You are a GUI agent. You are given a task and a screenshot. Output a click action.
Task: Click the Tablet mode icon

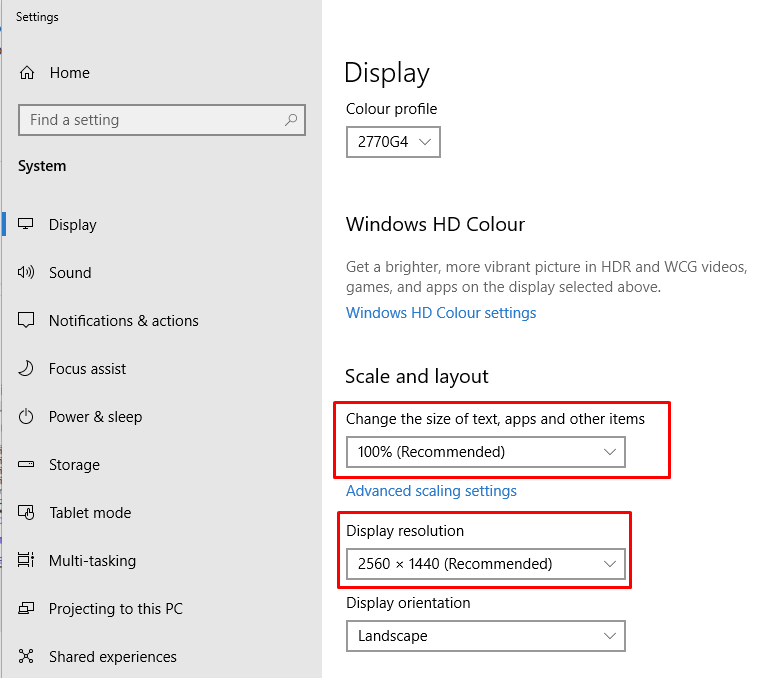click(26, 512)
